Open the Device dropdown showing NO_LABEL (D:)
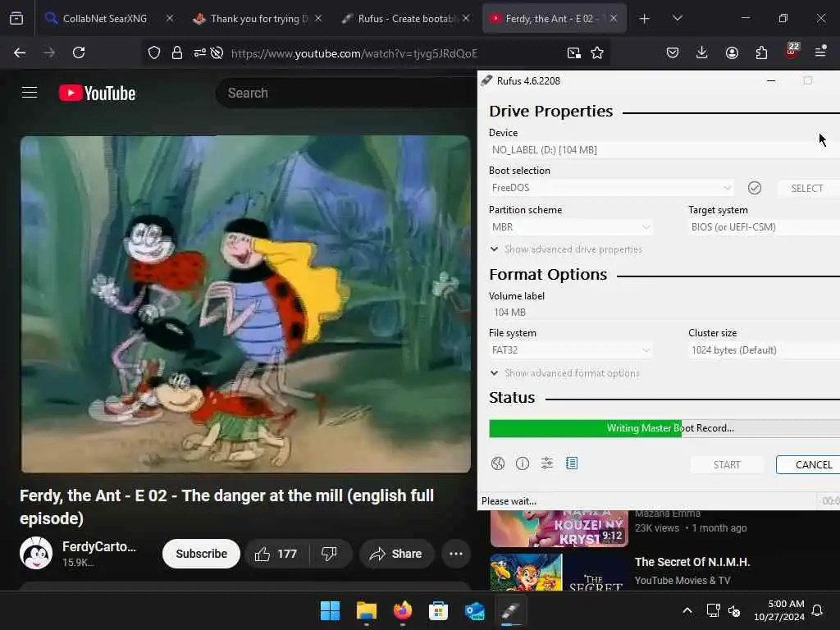Viewport: 840px width, 630px height. click(664, 150)
